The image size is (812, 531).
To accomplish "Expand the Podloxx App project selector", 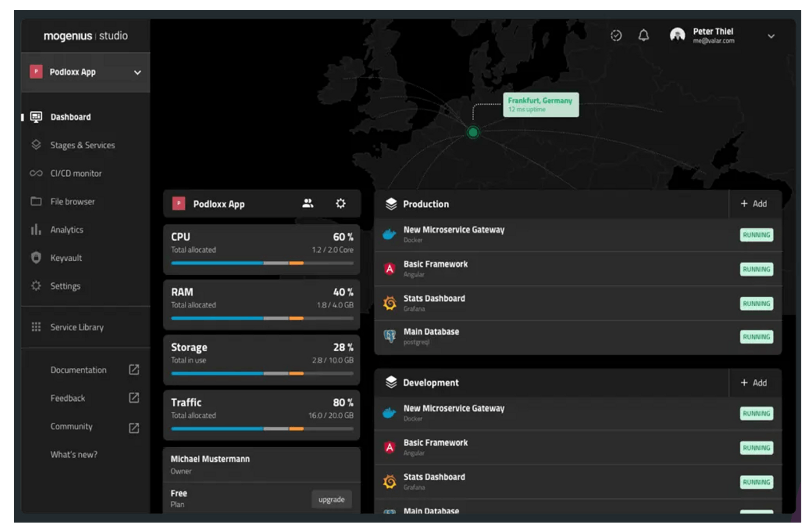I will pyautogui.click(x=138, y=73).
